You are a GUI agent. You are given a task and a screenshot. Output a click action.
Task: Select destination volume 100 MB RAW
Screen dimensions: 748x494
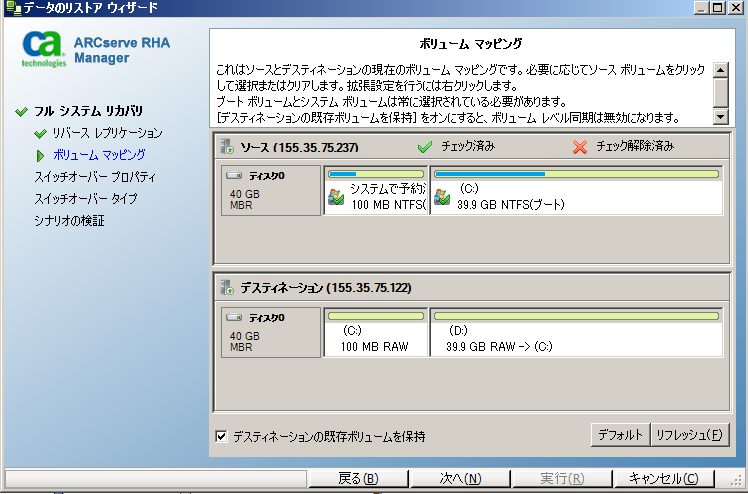click(x=376, y=332)
